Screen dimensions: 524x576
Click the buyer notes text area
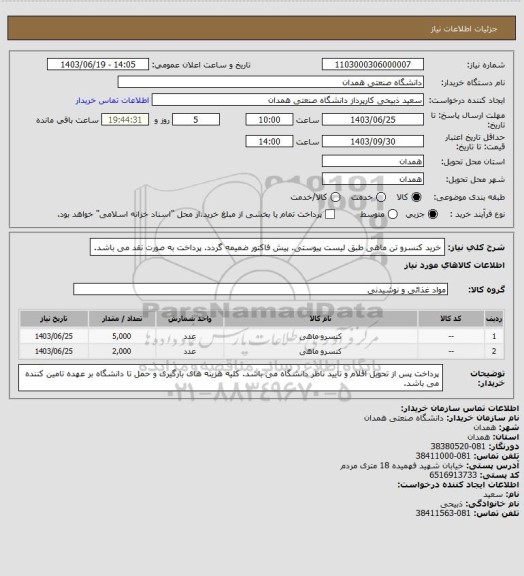coord(230,378)
